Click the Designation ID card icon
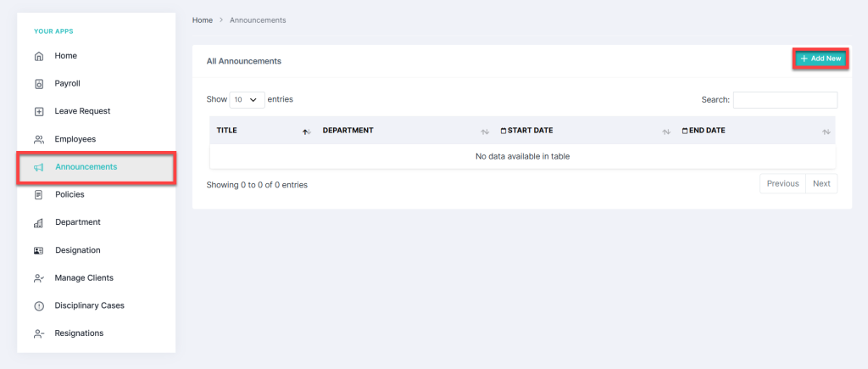Screen dimensions: 868x369 39,250
